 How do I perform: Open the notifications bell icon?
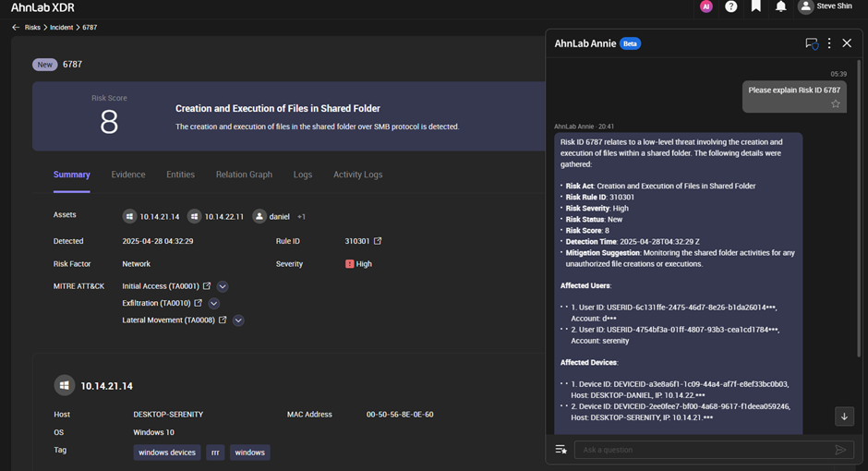click(780, 6)
